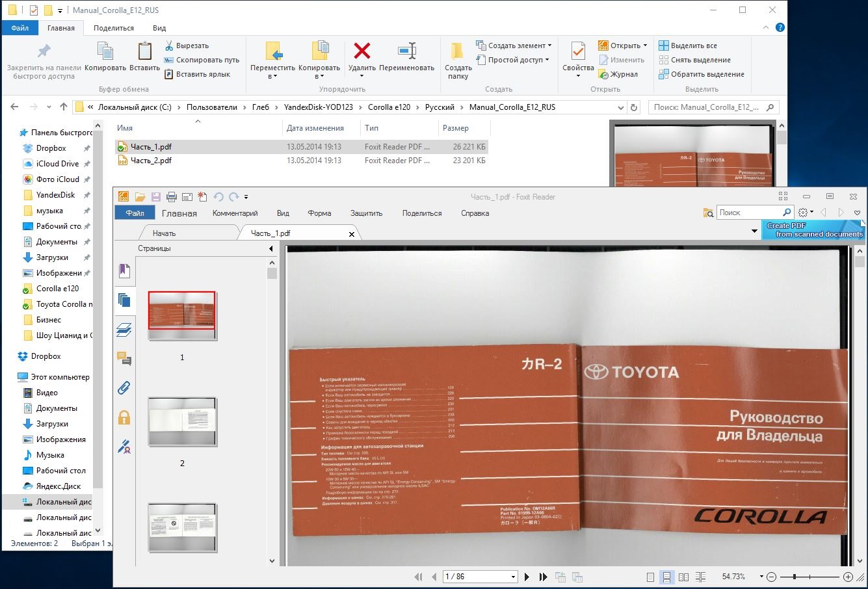Open the Security lock panel
The width and height of the screenshot is (868, 589).
124,417
